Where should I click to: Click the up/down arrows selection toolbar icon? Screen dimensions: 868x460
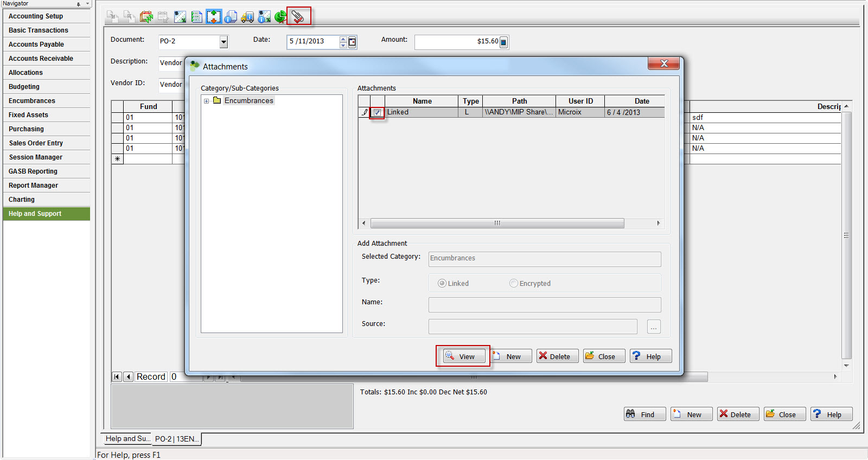[214, 17]
